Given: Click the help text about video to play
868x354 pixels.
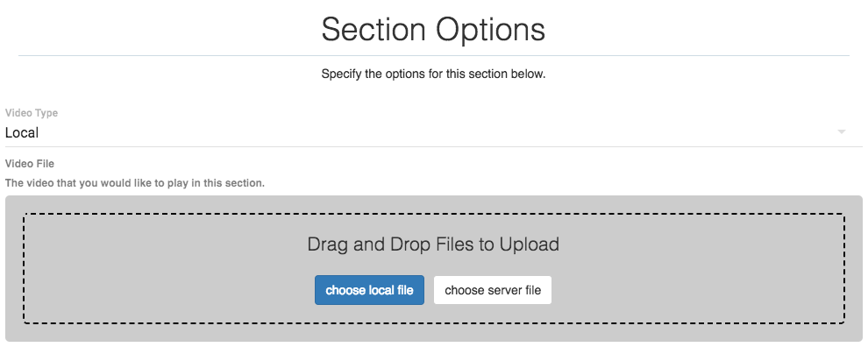Looking at the screenshot, I should pos(135,184).
